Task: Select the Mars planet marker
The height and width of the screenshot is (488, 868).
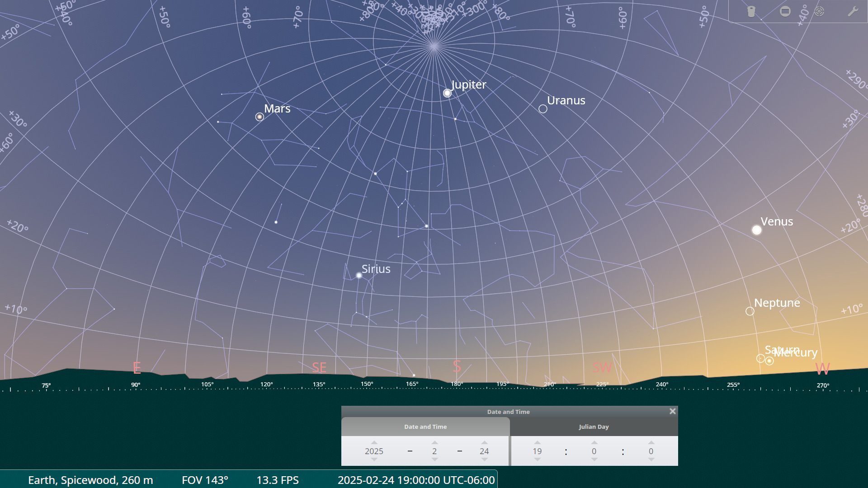Action: tap(259, 117)
